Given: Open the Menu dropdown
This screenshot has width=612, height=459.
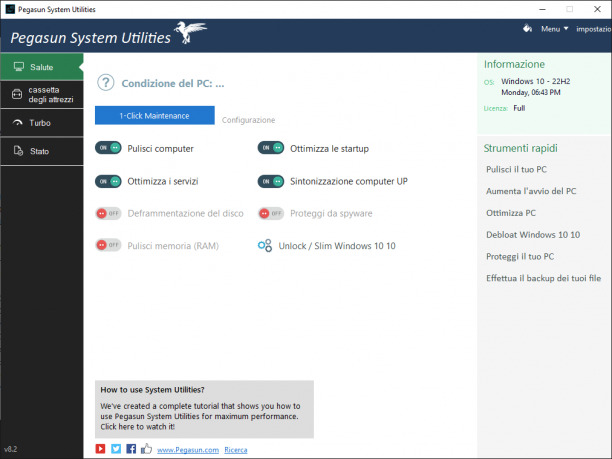Looking at the screenshot, I should click(554, 29).
